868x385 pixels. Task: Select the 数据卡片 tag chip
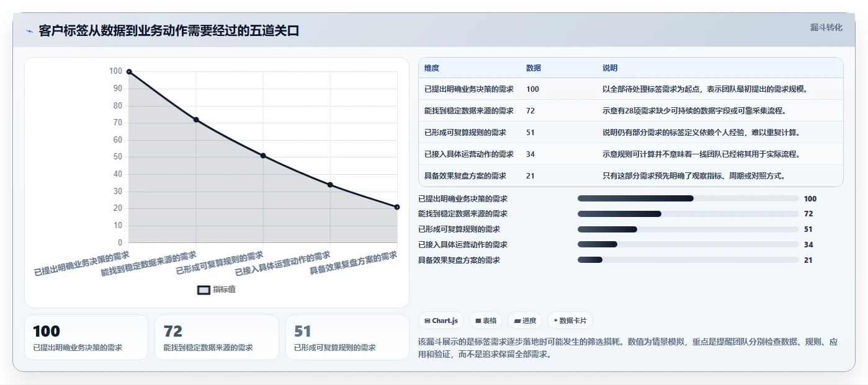(x=570, y=321)
